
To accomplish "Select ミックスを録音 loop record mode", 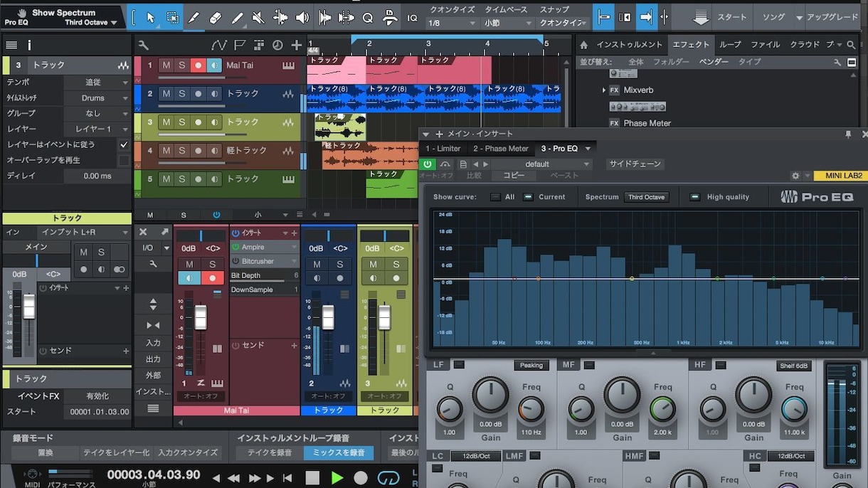I will 339,452.
